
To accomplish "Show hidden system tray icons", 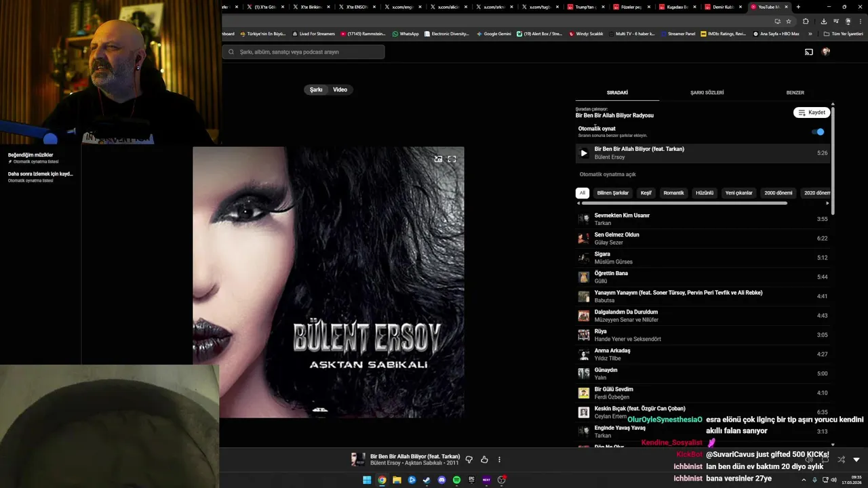I will tap(804, 480).
